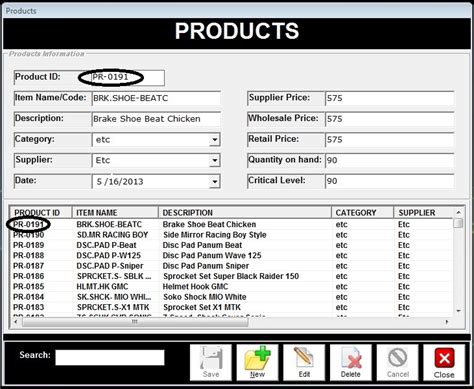474x389 pixels.
Task: Focus the Search input field
Action: tap(110, 357)
